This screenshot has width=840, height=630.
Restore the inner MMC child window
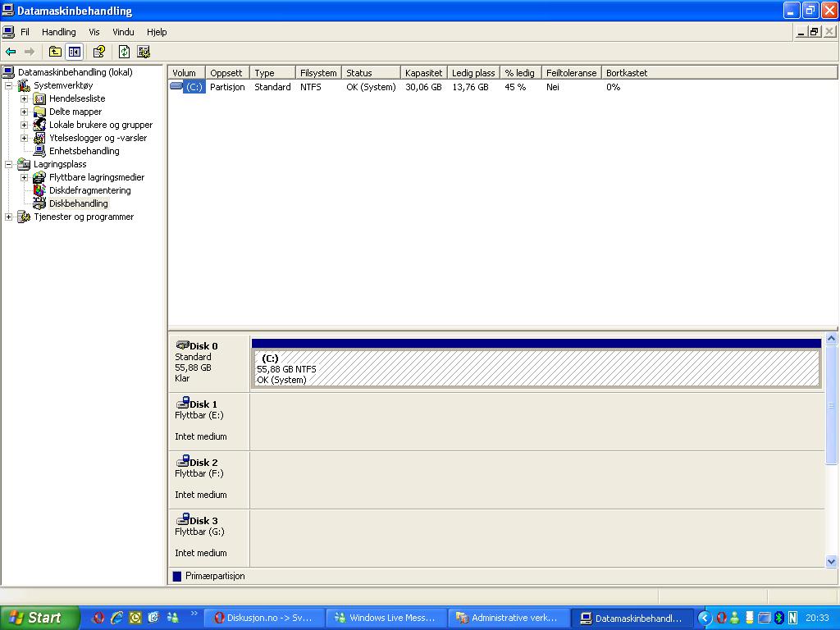pos(815,32)
